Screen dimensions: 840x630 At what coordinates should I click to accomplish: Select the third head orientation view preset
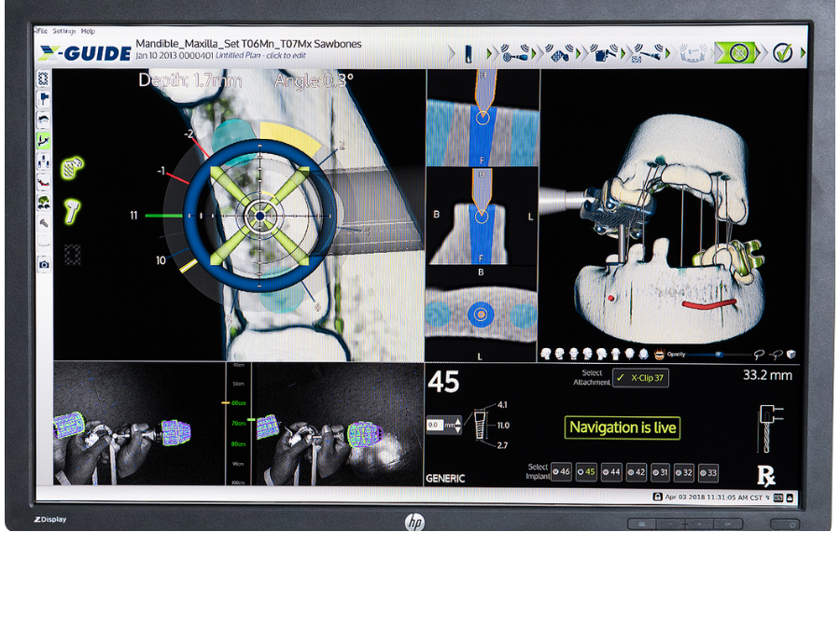click(574, 354)
